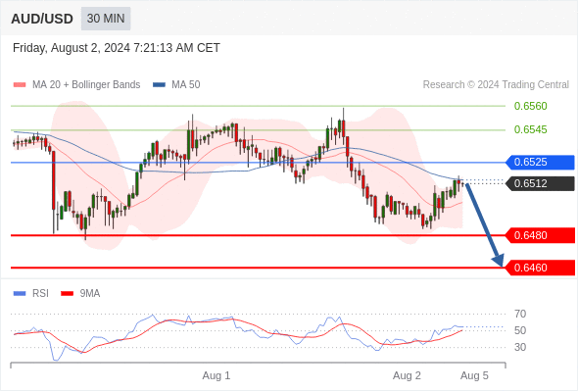
Task: Click the MA 50 legend label
Action: tap(186, 85)
